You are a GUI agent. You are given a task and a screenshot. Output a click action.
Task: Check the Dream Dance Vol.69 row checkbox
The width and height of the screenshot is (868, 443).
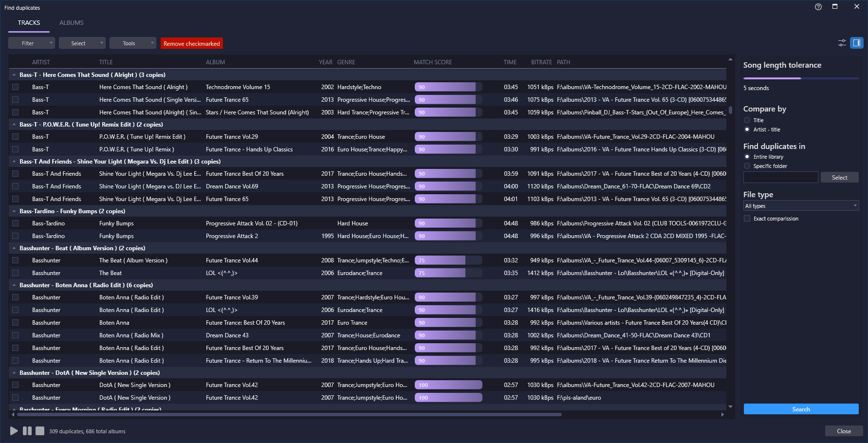(x=16, y=186)
